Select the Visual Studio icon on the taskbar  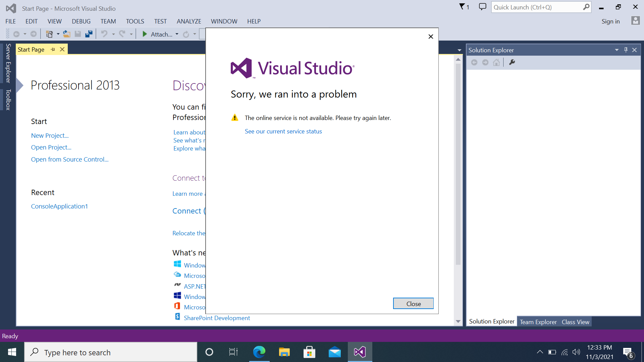pyautogui.click(x=360, y=352)
